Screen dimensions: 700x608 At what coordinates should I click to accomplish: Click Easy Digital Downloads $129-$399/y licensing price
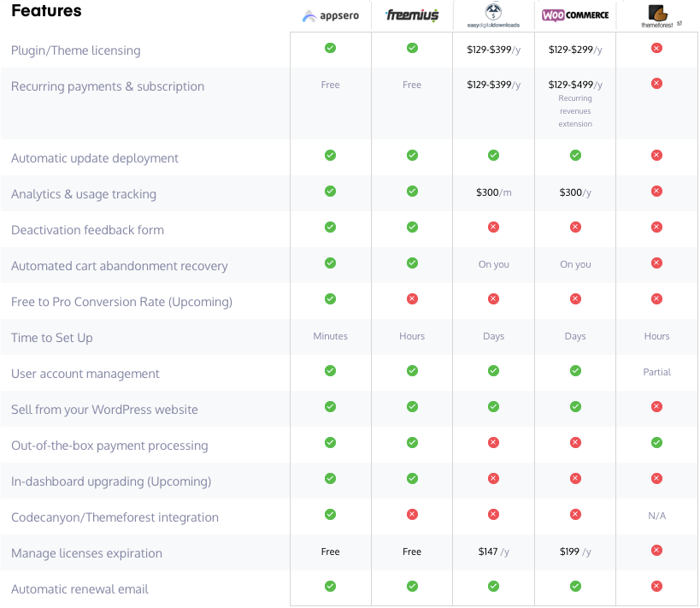[x=494, y=50]
